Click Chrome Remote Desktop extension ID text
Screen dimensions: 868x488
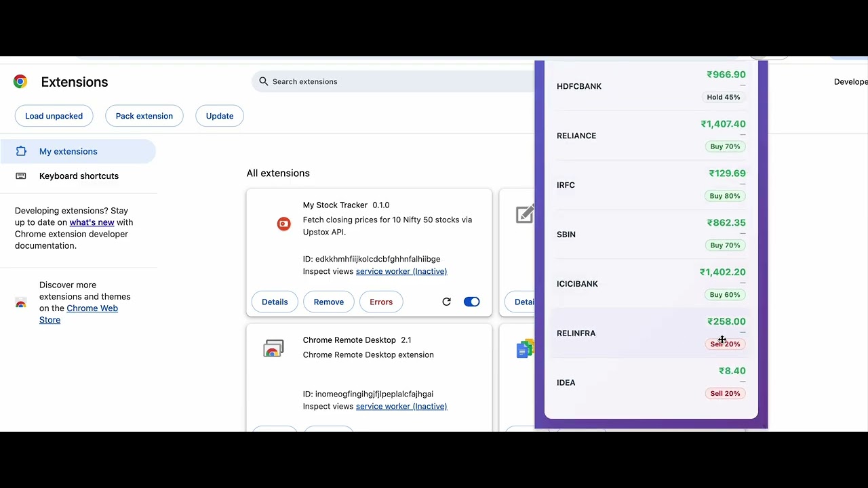[x=368, y=394]
